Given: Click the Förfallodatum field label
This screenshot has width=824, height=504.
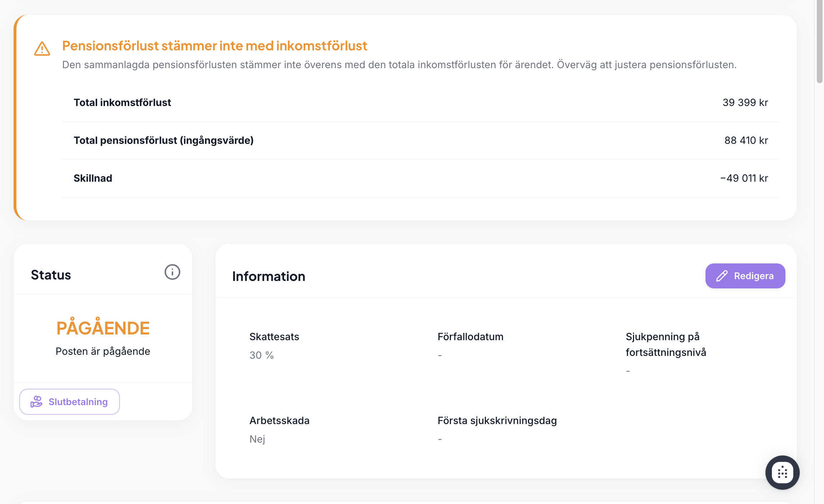Looking at the screenshot, I should [x=470, y=337].
